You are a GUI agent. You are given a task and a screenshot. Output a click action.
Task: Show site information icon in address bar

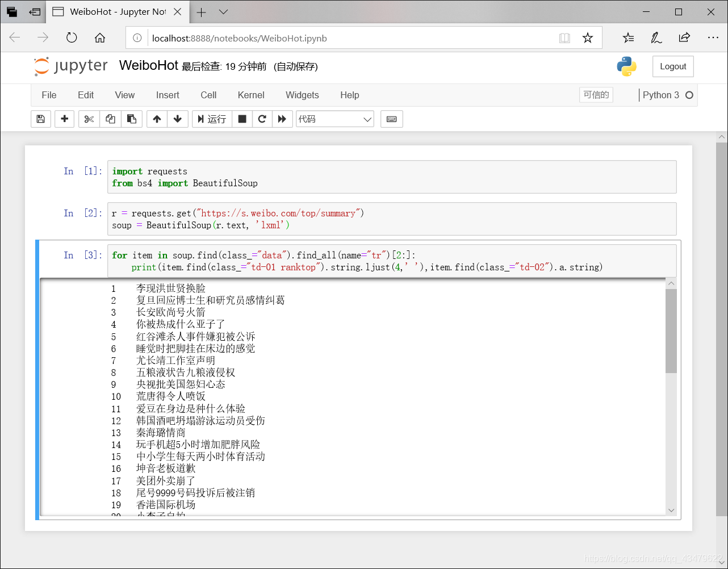point(137,38)
